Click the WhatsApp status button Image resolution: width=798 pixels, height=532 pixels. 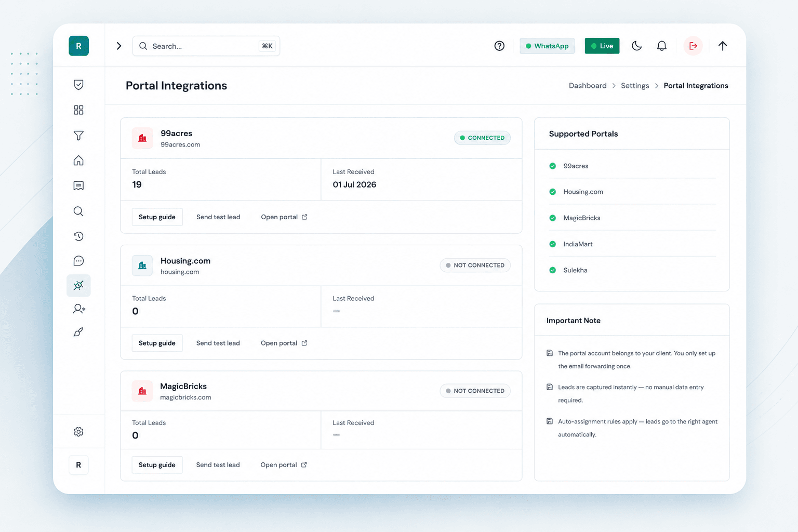(547, 46)
